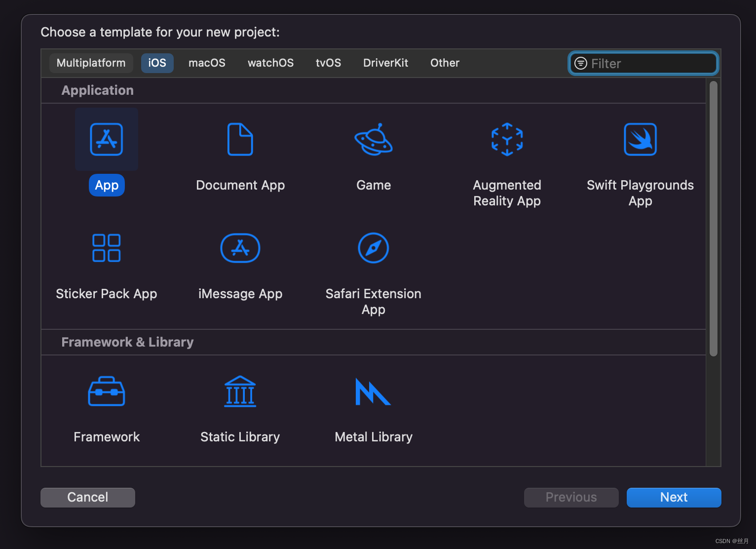Select the iOS platform tab

[157, 63]
